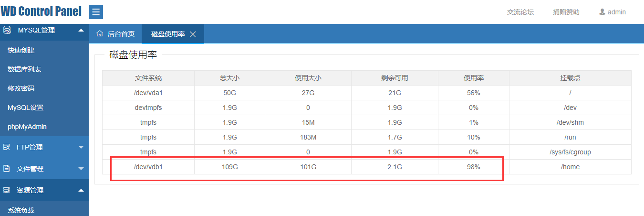Viewport: 644px width, 216px height.
Task: Open MySQL设置 in the sidebar
Action: [44, 108]
